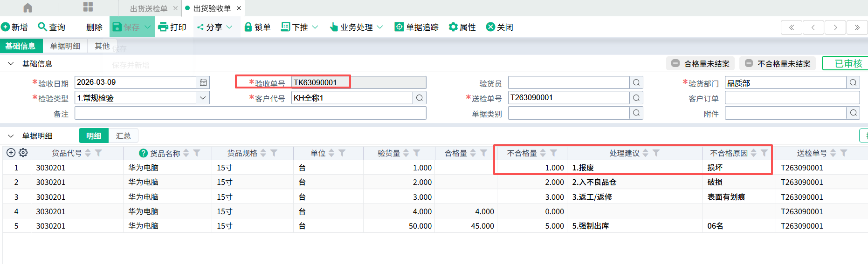
Task: Open the apps grid icon
Action: coord(88,7)
